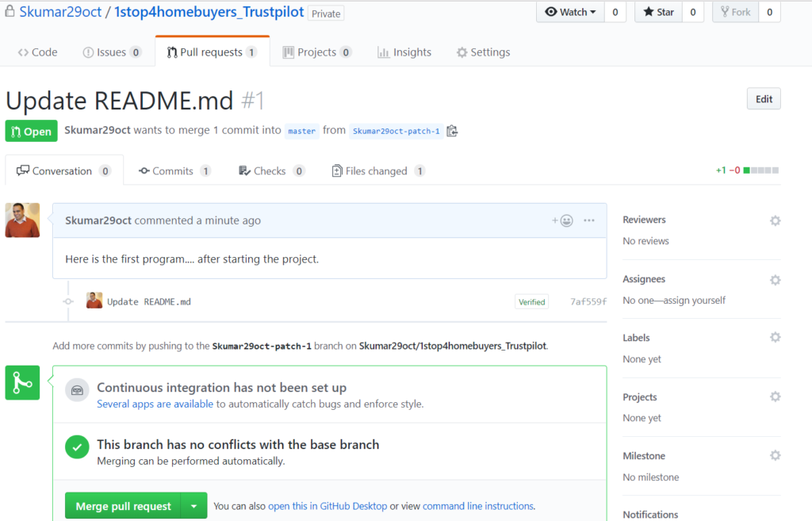Open merge method options next to Merge button
Screen dimensions: 812x521
point(196,505)
